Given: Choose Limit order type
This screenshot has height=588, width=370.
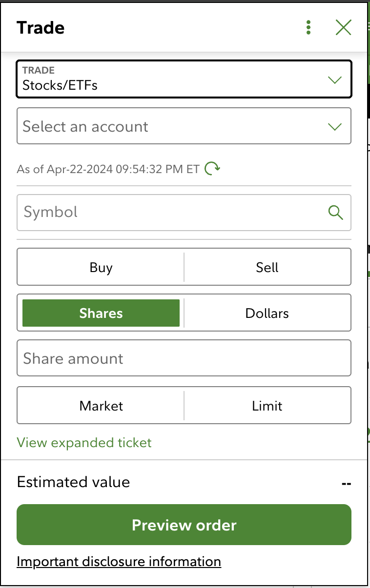Looking at the screenshot, I should click(267, 406).
